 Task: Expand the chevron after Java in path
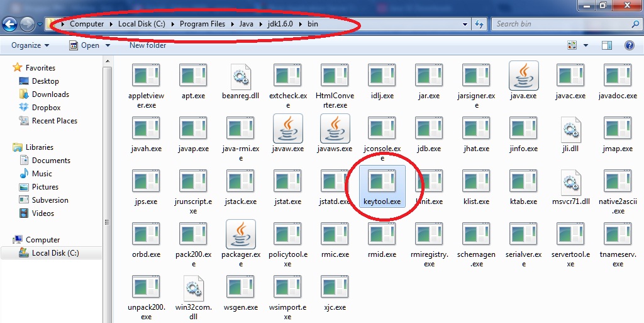(x=260, y=24)
